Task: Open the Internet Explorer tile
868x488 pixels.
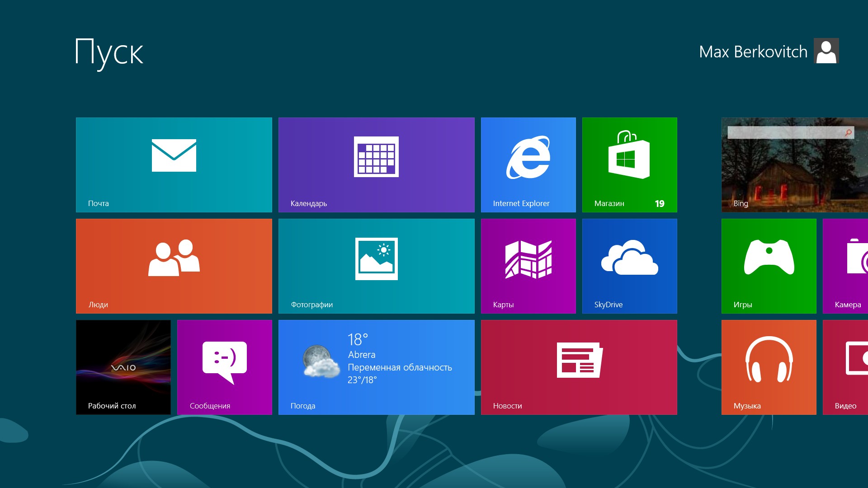Action: (528, 165)
